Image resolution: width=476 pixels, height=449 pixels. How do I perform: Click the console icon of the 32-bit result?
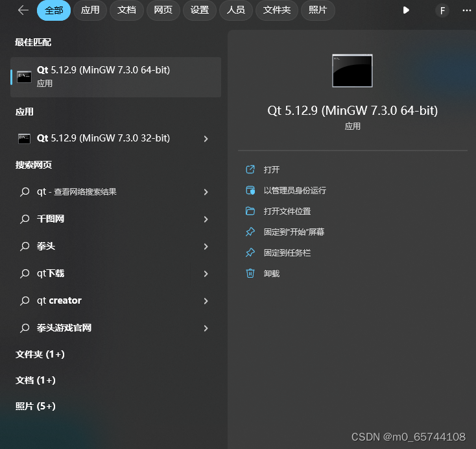[24, 139]
